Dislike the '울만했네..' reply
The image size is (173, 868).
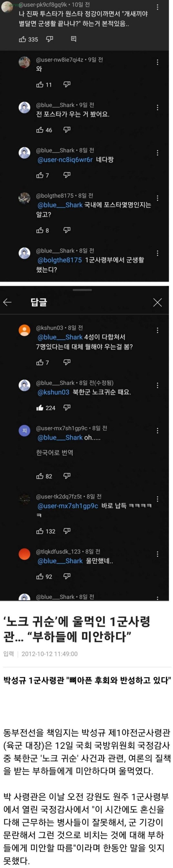(67, 576)
